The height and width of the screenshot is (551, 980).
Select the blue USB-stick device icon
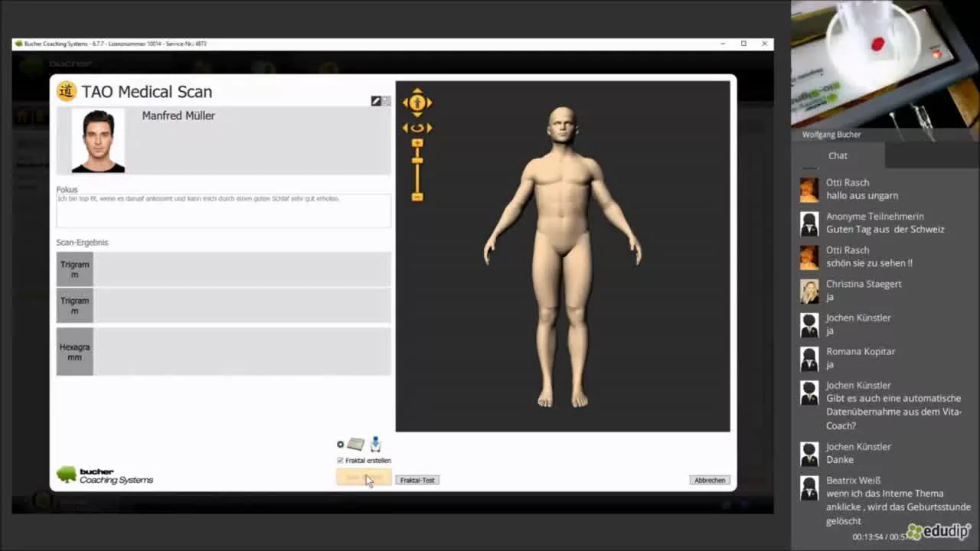tap(375, 443)
